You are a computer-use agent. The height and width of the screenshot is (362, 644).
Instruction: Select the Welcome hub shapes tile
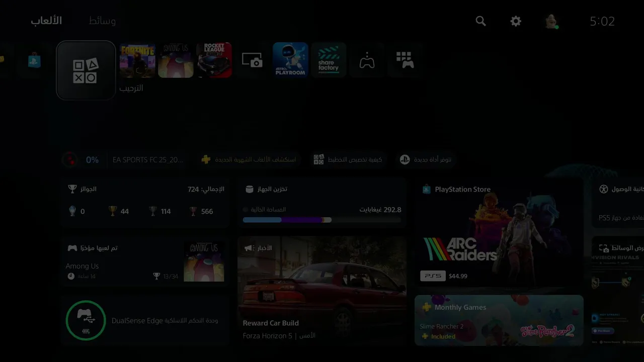(86, 70)
